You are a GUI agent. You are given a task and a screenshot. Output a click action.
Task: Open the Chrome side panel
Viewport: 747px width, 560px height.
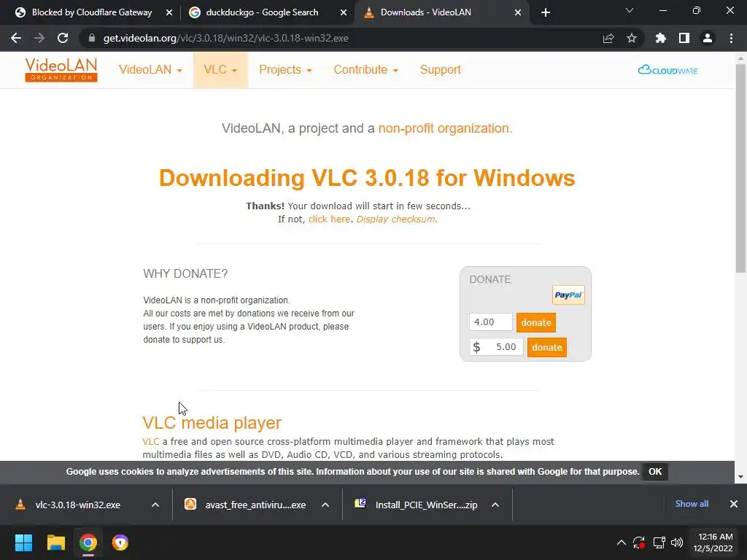684,38
